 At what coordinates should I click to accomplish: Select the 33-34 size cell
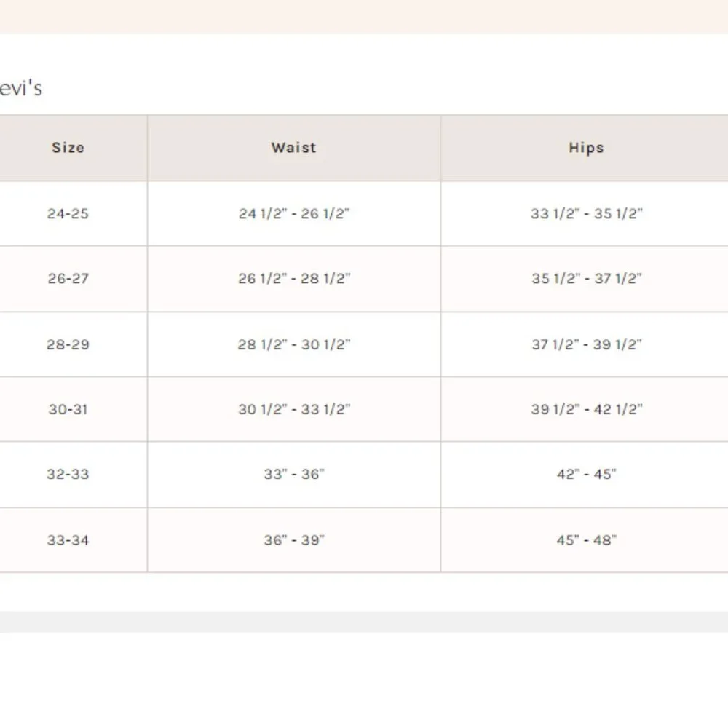(68, 540)
